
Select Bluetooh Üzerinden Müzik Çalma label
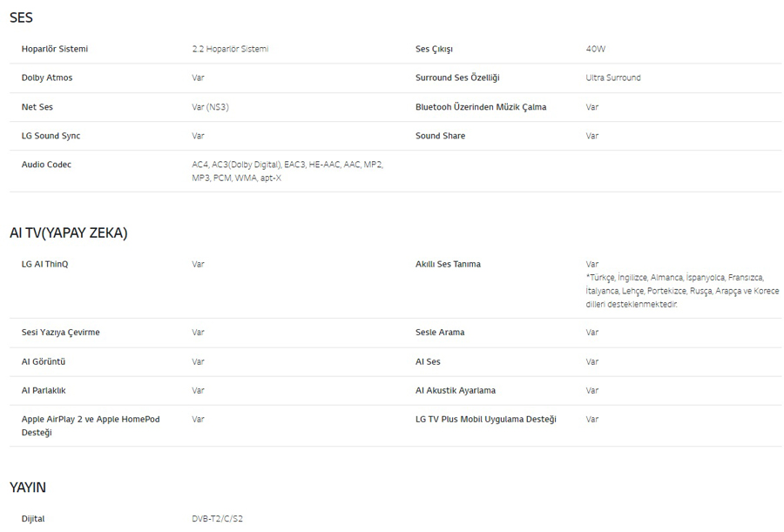tap(481, 107)
